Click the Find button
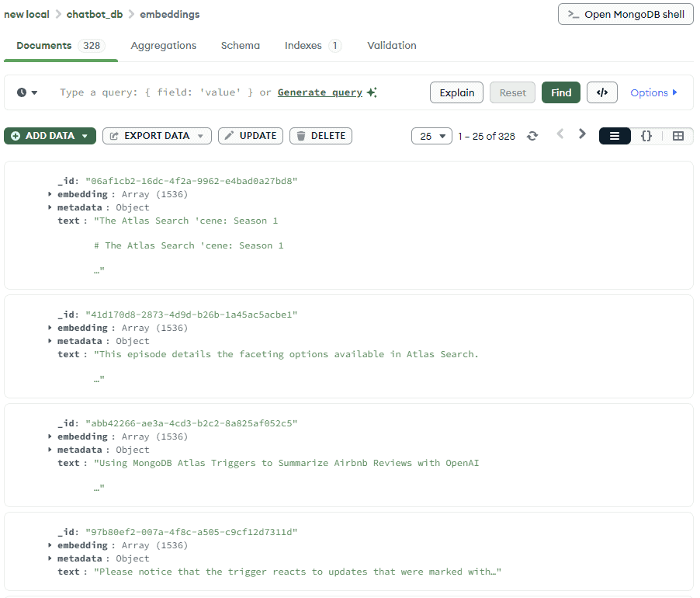The image size is (700, 598). [x=560, y=92]
